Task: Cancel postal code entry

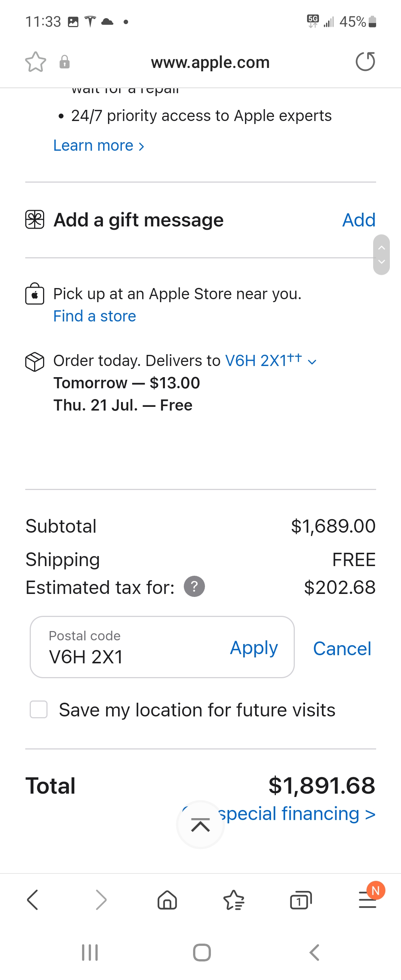Action: [342, 648]
